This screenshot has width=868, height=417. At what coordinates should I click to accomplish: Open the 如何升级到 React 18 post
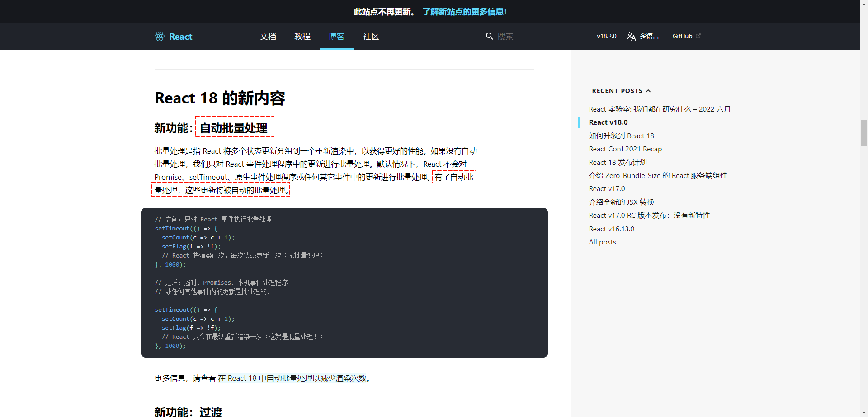pos(621,136)
